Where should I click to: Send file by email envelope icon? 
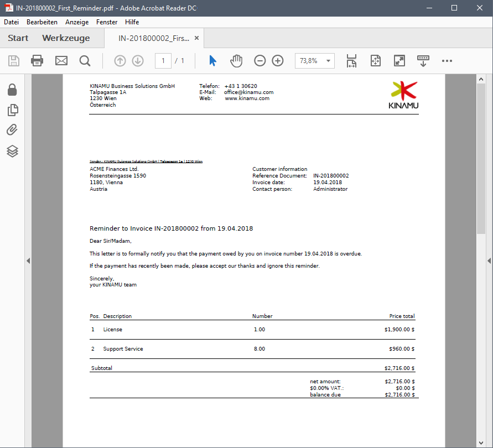61,61
